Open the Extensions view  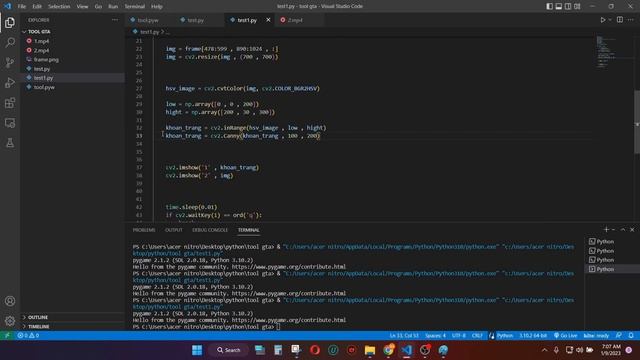coord(10,102)
